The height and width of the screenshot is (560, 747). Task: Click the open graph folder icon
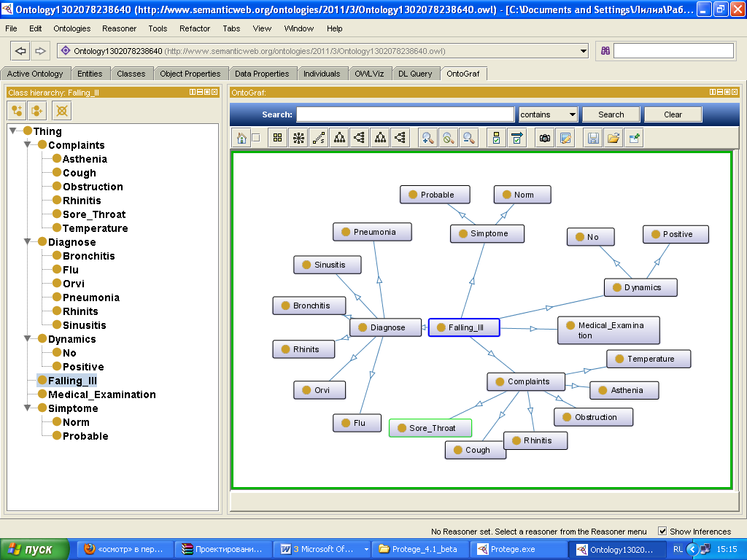tap(614, 138)
